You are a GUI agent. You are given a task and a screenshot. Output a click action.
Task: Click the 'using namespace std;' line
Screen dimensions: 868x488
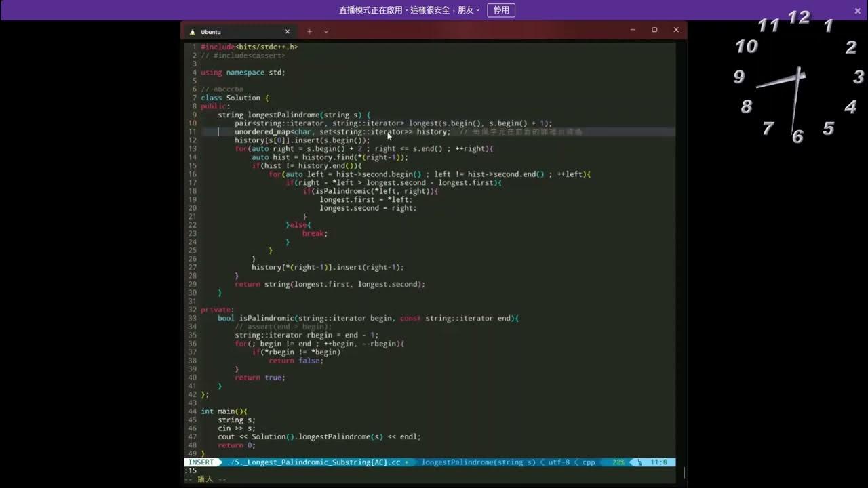[x=243, y=73]
